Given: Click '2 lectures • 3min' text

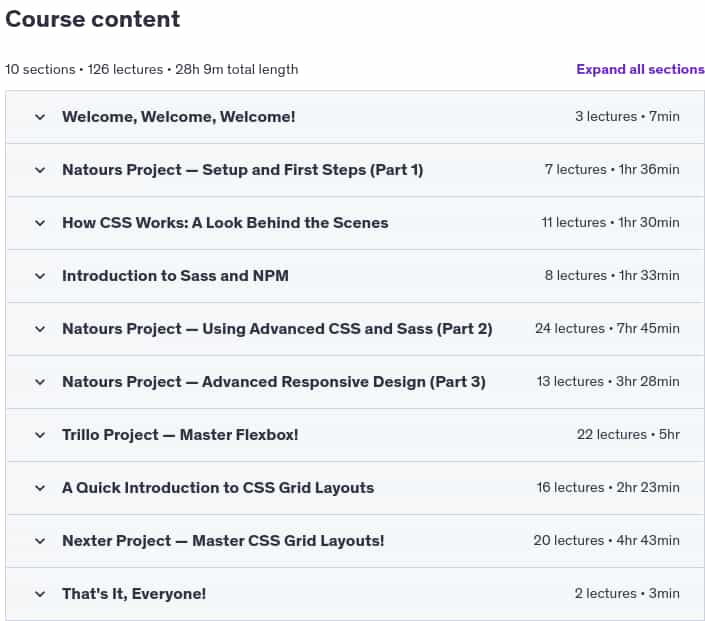Looking at the screenshot, I should point(627,593).
